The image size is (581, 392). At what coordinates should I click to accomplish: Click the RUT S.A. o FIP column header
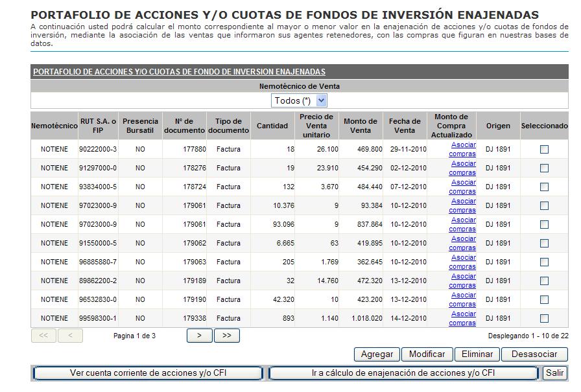(98, 126)
